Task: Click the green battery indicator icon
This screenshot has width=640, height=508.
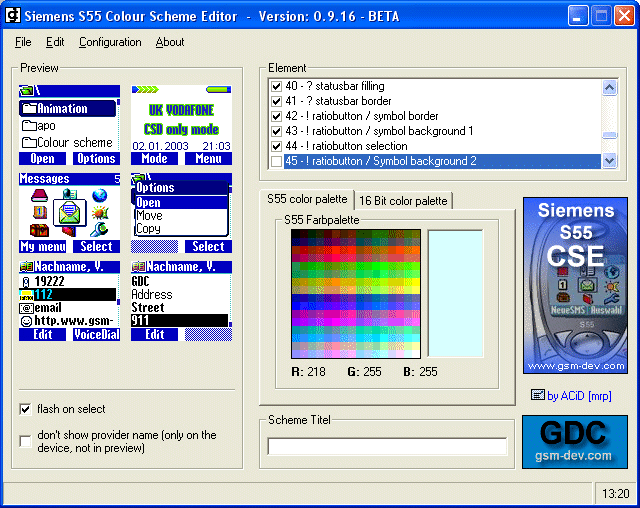Action: coord(218,89)
